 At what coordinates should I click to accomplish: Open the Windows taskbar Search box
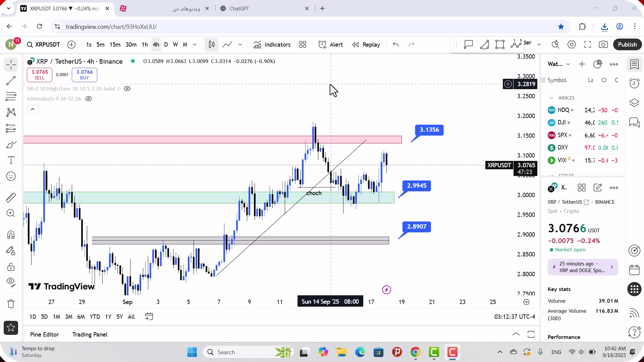248,352
